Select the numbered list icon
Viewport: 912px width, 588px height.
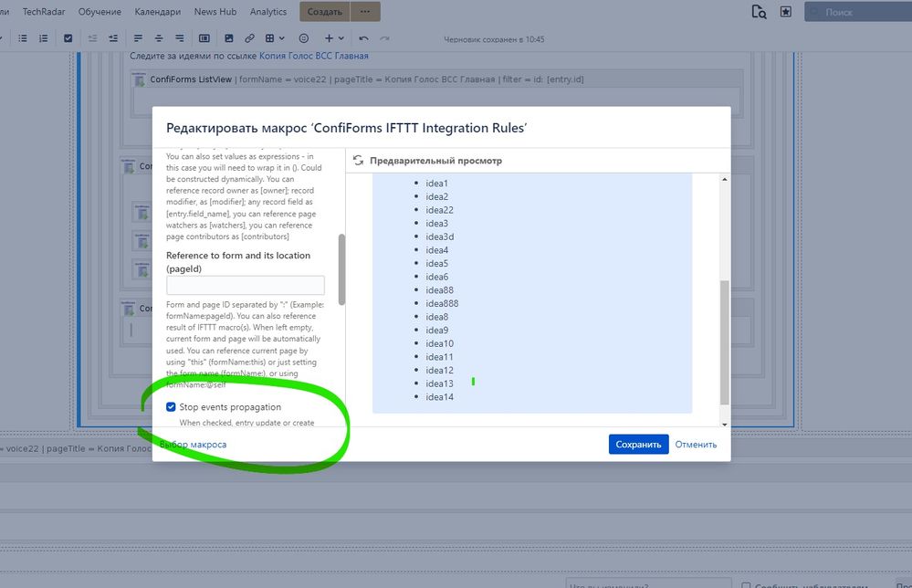[43, 37]
